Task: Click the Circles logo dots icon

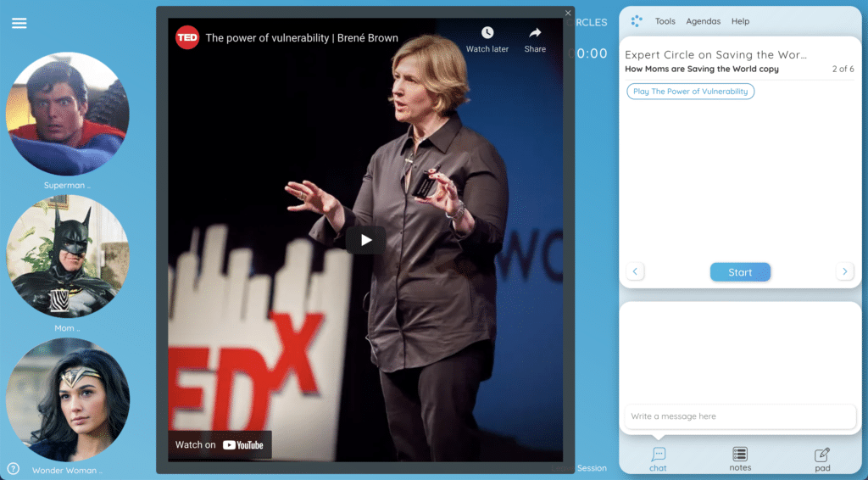Action: click(x=637, y=21)
